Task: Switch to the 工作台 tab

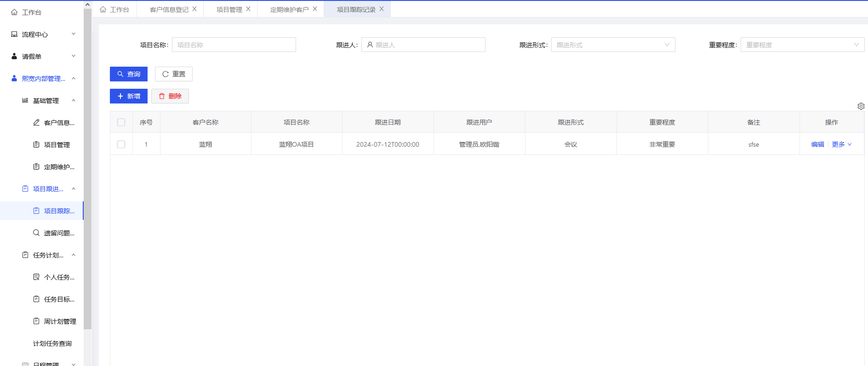Action: coord(114,9)
